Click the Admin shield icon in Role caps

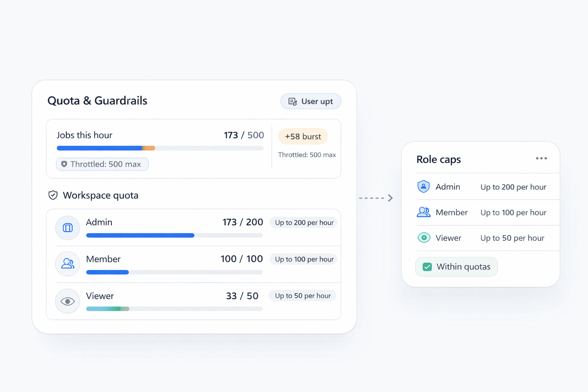tap(423, 187)
